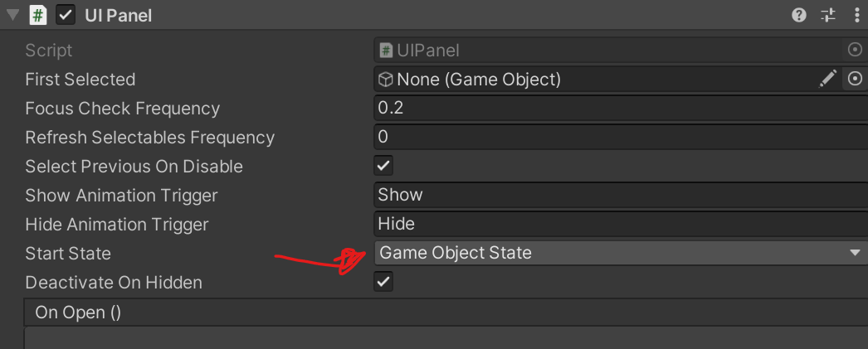Click the object picker circle for Script field
The image size is (868, 349).
[x=856, y=51]
